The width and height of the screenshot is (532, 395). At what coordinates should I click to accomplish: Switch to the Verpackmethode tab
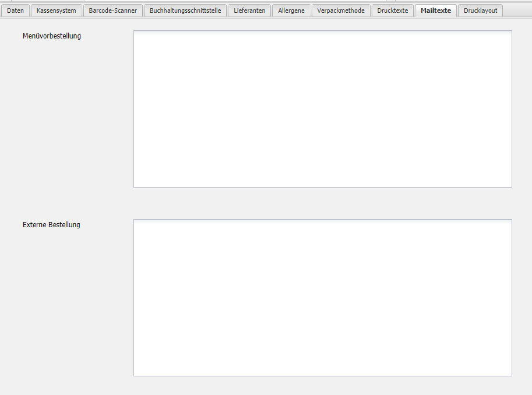341,10
